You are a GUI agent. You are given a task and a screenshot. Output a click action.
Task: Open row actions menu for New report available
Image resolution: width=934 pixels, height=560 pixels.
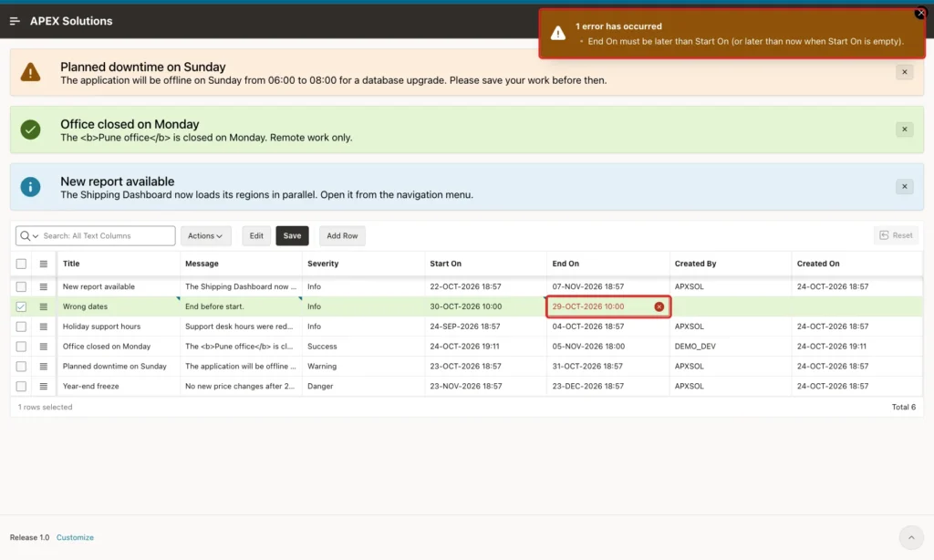pyautogui.click(x=44, y=286)
